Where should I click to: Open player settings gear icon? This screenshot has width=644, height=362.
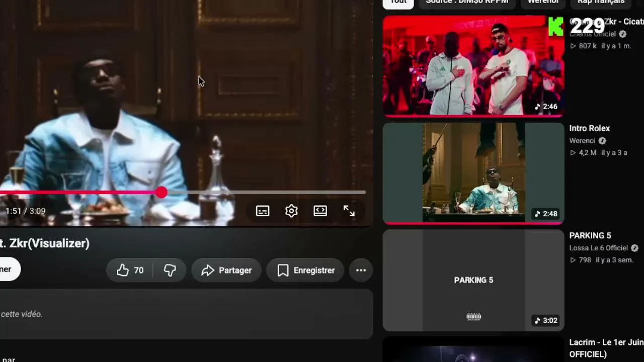tap(291, 211)
